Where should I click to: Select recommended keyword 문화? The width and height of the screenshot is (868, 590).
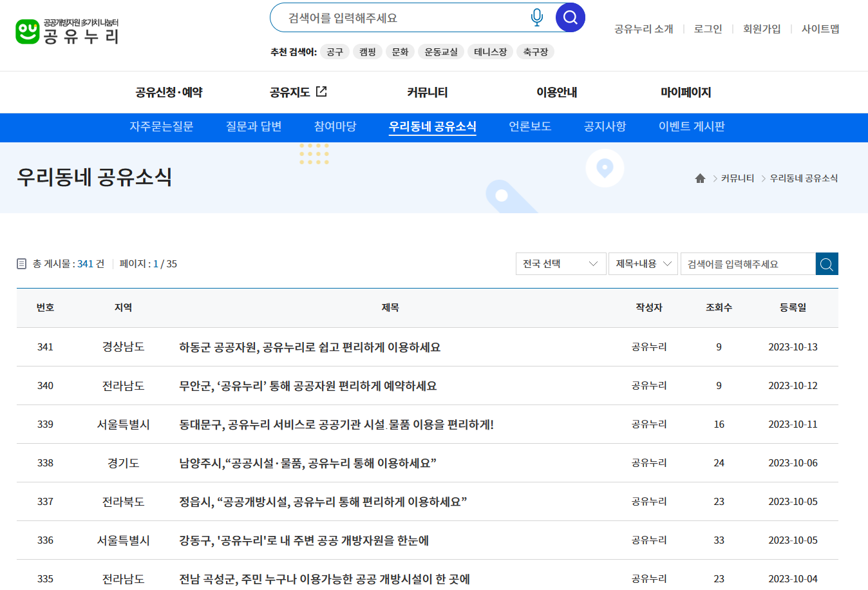click(401, 52)
